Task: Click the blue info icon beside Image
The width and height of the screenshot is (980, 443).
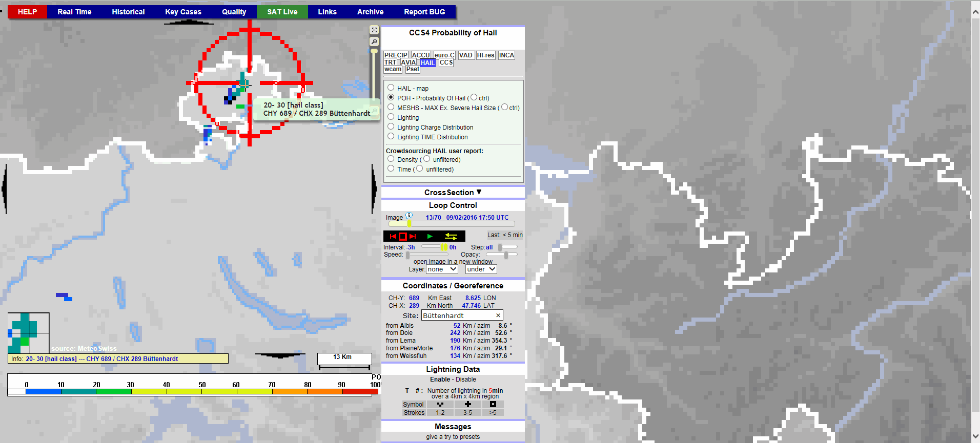Action: 409,215
